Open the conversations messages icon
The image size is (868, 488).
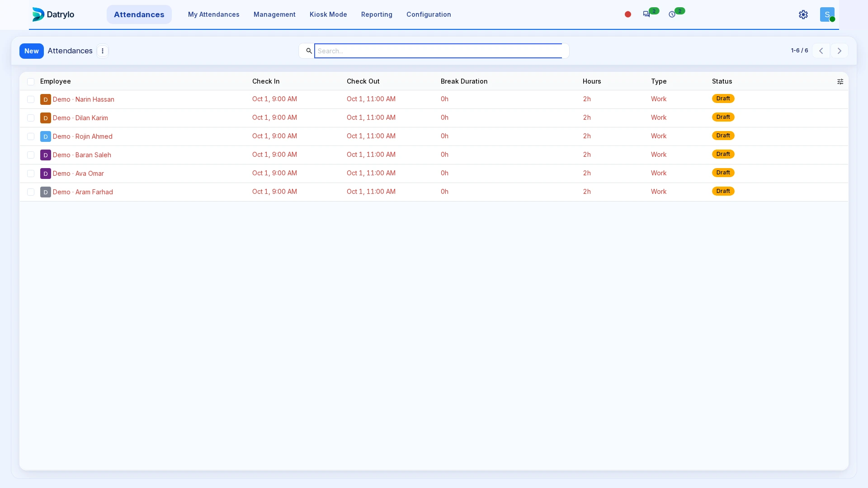click(646, 14)
